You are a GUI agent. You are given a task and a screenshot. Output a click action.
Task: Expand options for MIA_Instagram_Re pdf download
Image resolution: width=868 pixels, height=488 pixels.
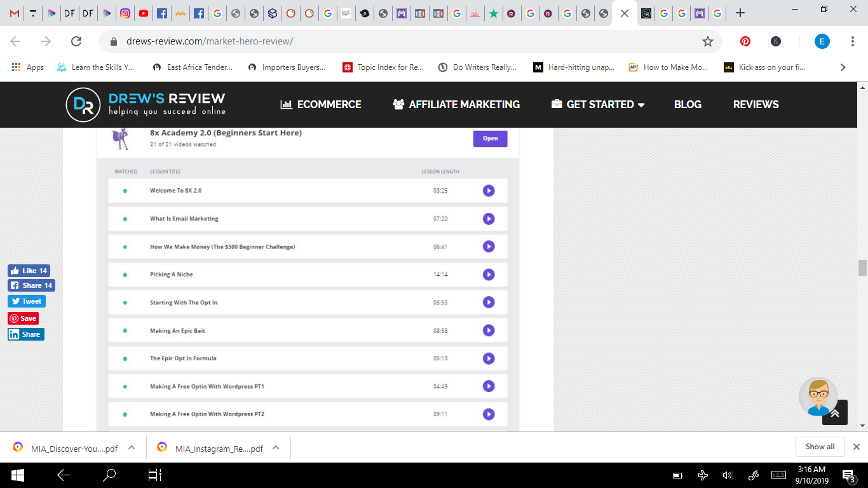click(276, 447)
